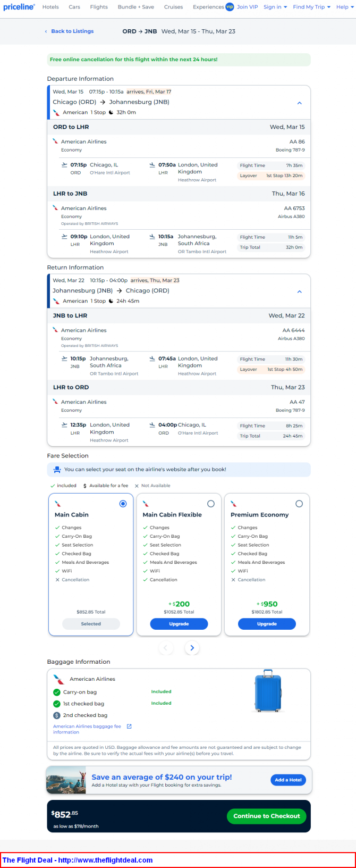This screenshot has height=868, width=356.
Task: Click American Airlines logo for flight AA 86
Action: tap(55, 141)
